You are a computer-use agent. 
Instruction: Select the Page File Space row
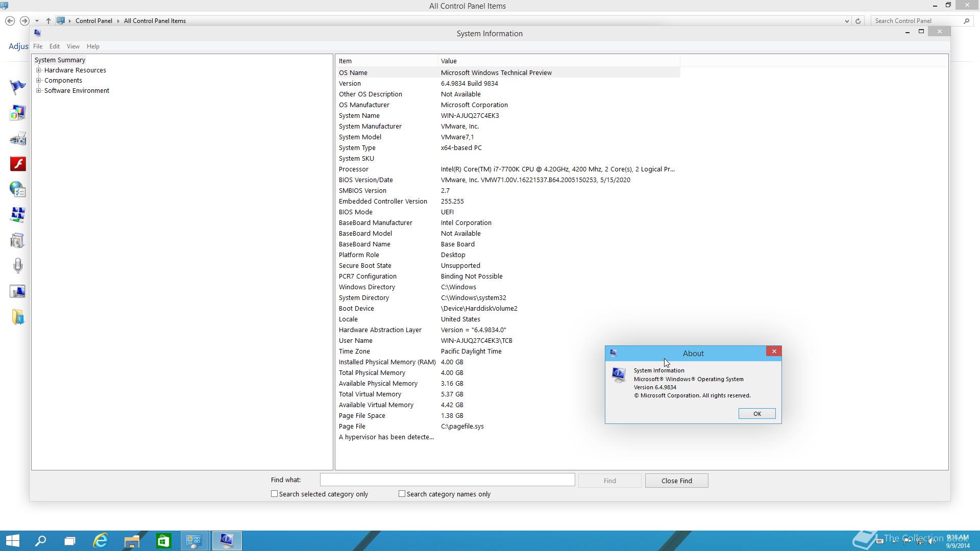point(508,416)
